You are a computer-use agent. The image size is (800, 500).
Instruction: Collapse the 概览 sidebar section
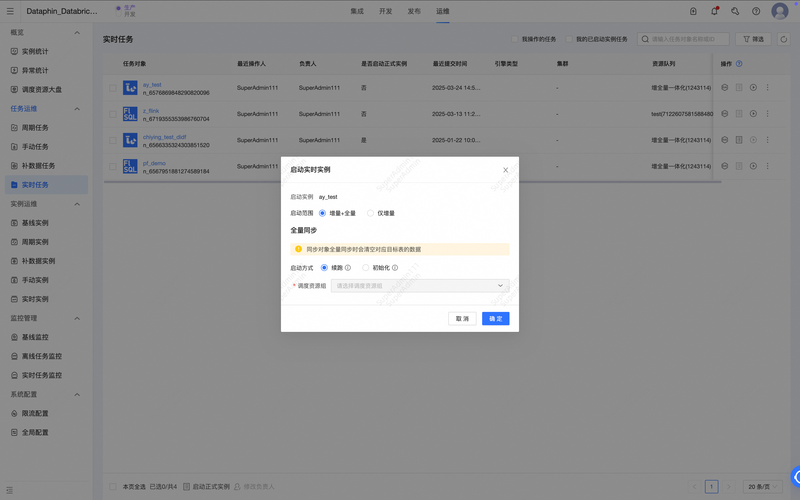tap(77, 33)
